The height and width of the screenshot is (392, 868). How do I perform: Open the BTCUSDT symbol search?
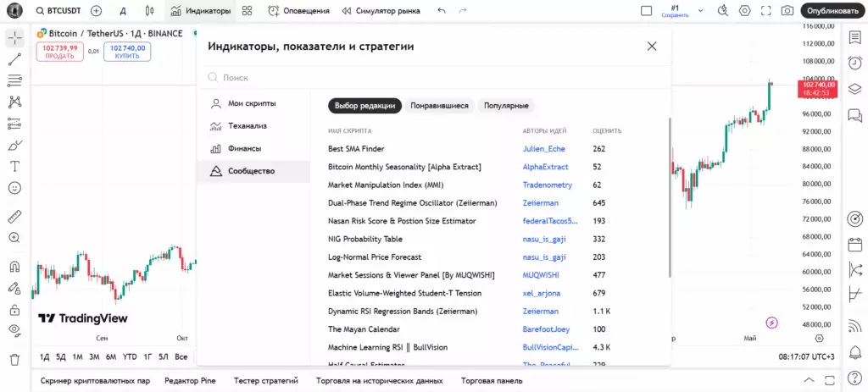58,10
